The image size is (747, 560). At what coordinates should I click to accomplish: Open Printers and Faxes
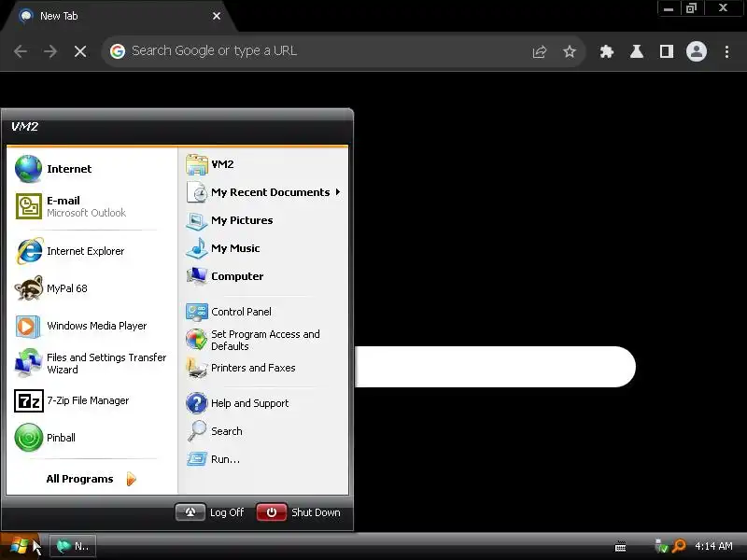coord(240,368)
